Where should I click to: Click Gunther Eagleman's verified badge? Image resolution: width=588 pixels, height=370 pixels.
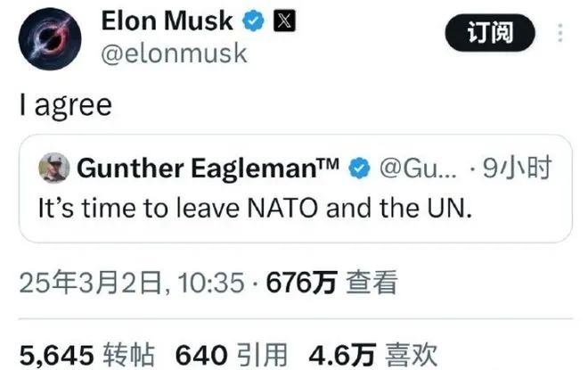359,167
